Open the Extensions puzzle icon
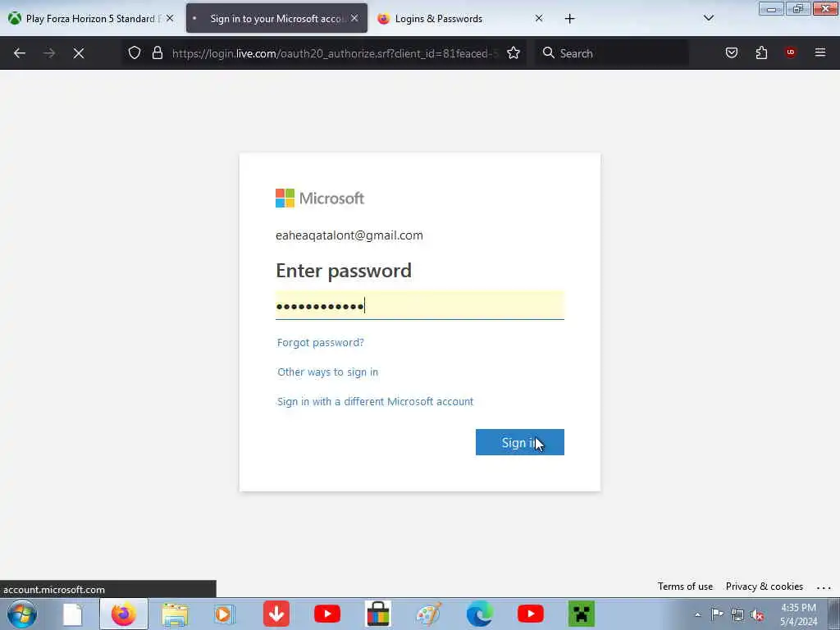This screenshot has width=840, height=630. [x=761, y=52]
